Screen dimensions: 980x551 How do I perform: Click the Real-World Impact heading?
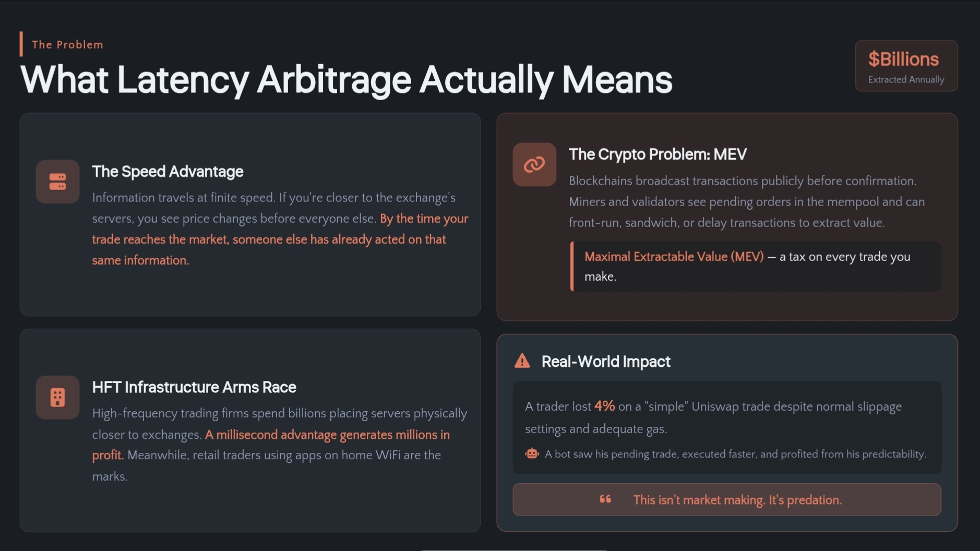(x=606, y=361)
